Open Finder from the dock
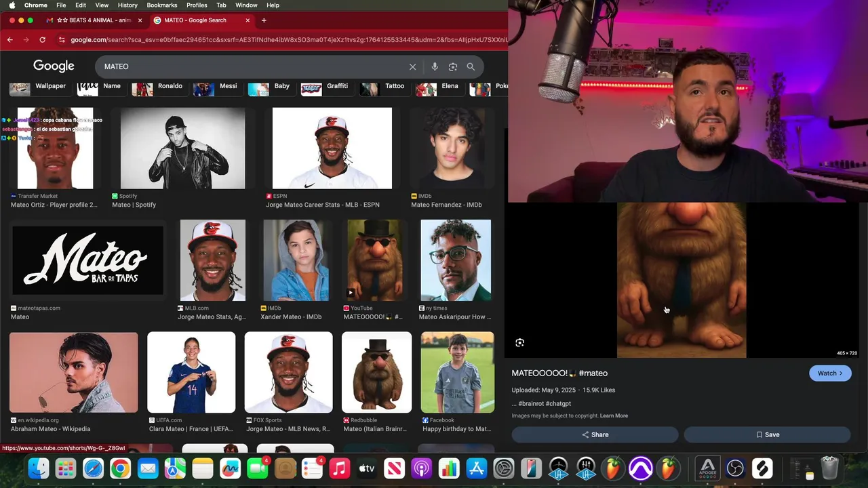Viewport: 868px width, 488px height. [39, 468]
